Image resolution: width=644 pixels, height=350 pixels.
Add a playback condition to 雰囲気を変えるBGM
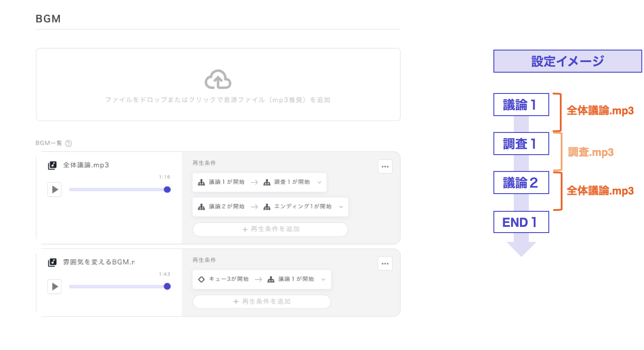[262, 302]
